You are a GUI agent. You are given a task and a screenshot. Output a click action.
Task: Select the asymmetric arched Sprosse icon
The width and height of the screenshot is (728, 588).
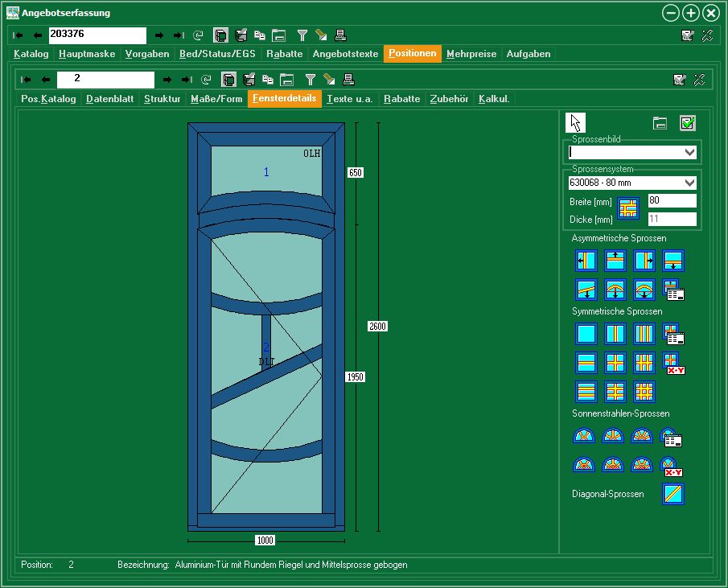tap(615, 290)
